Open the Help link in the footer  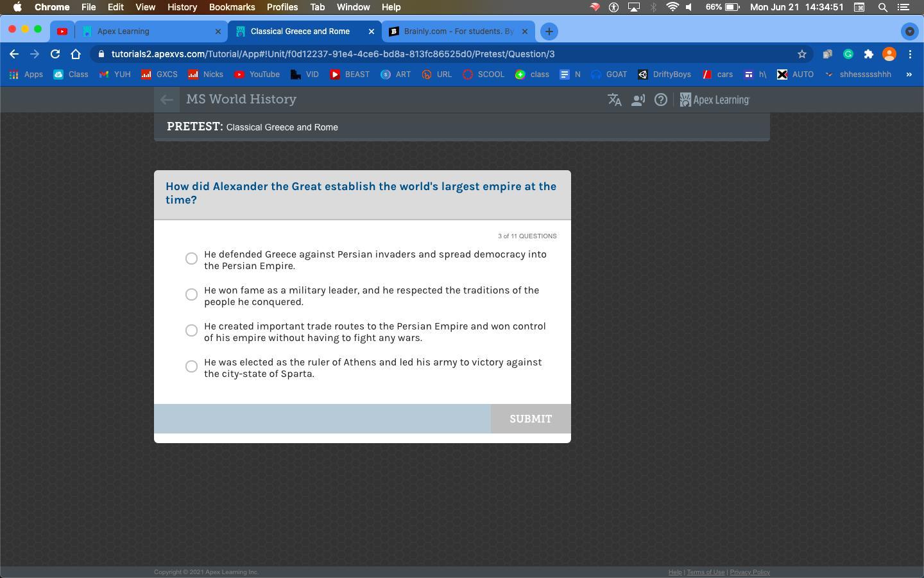coord(675,572)
